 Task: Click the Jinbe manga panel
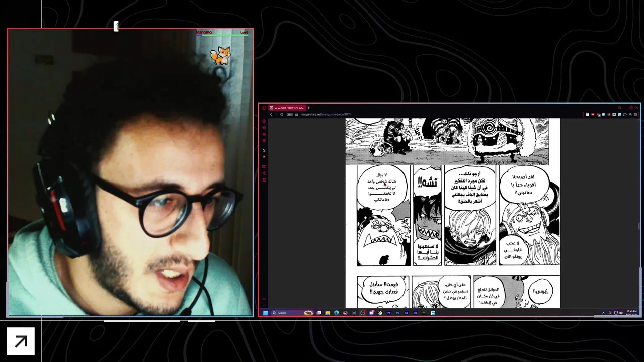383,215
